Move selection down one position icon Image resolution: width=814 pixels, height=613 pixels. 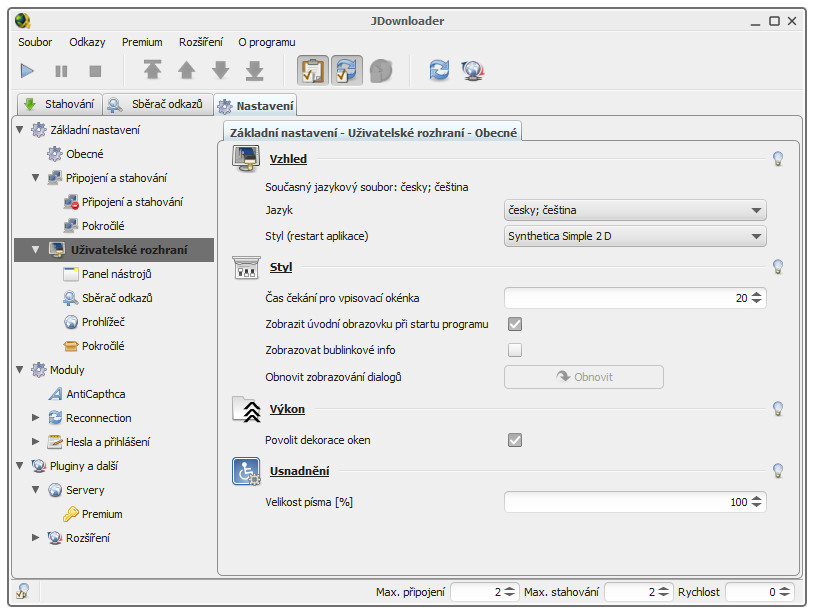(221, 70)
